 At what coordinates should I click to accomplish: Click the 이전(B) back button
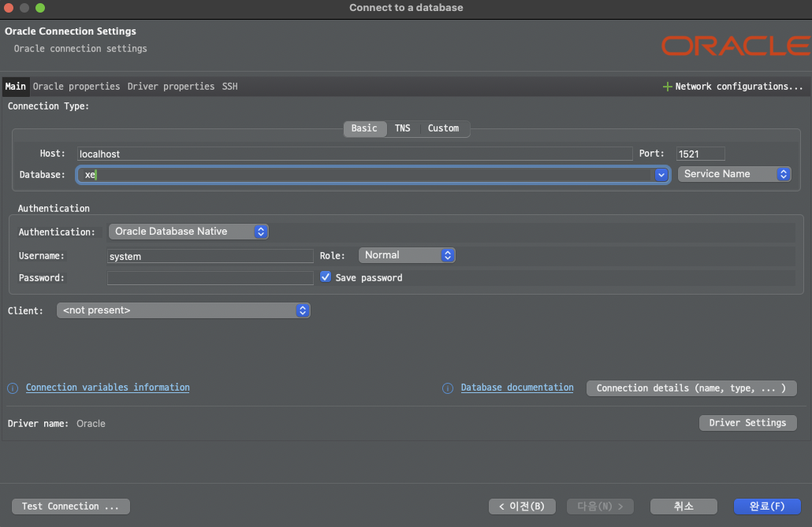click(x=522, y=507)
